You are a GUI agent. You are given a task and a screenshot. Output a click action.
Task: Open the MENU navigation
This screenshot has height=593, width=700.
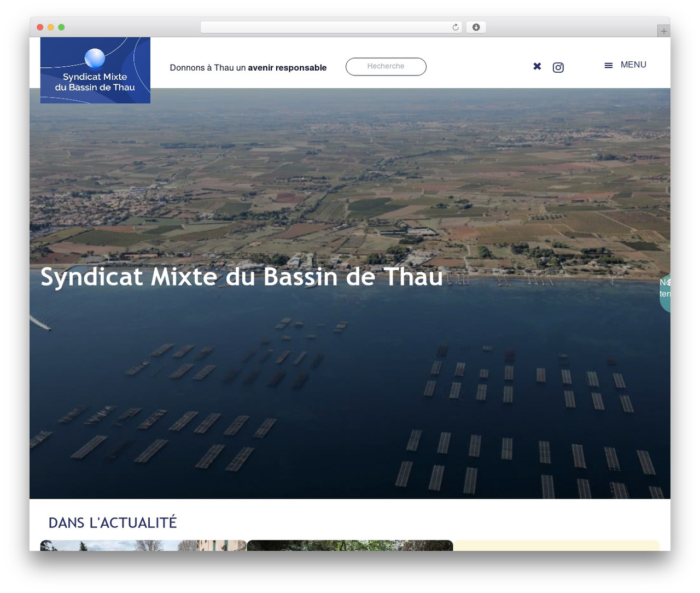coord(633,65)
